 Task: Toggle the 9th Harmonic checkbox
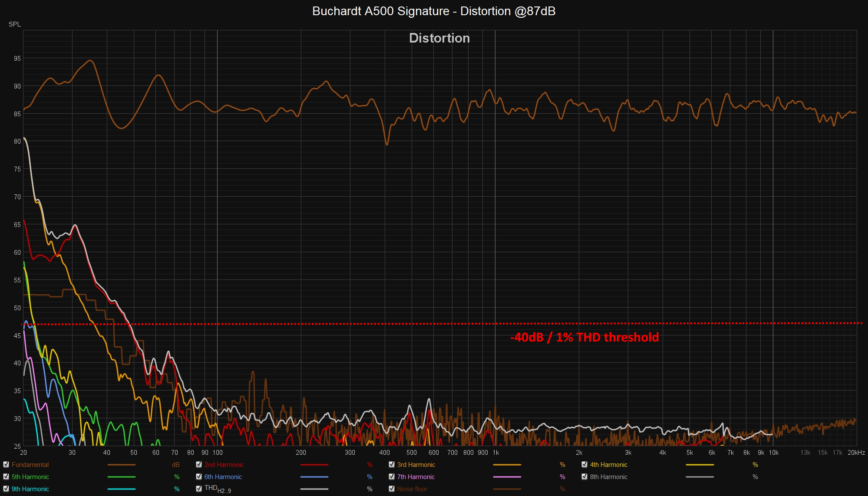tap(6, 489)
